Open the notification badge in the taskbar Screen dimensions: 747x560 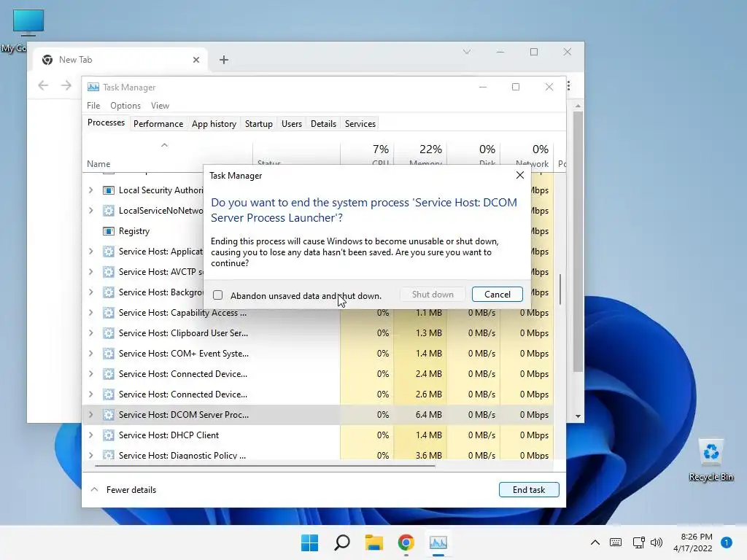(727, 542)
